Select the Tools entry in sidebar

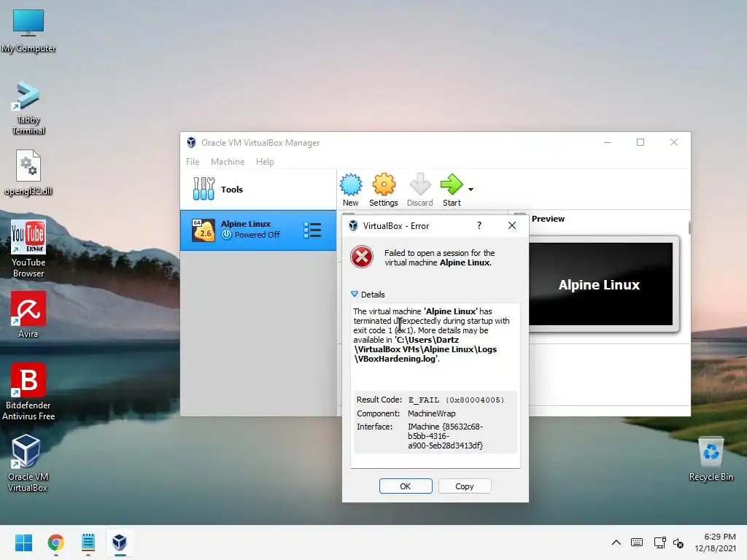pyautogui.click(x=258, y=189)
